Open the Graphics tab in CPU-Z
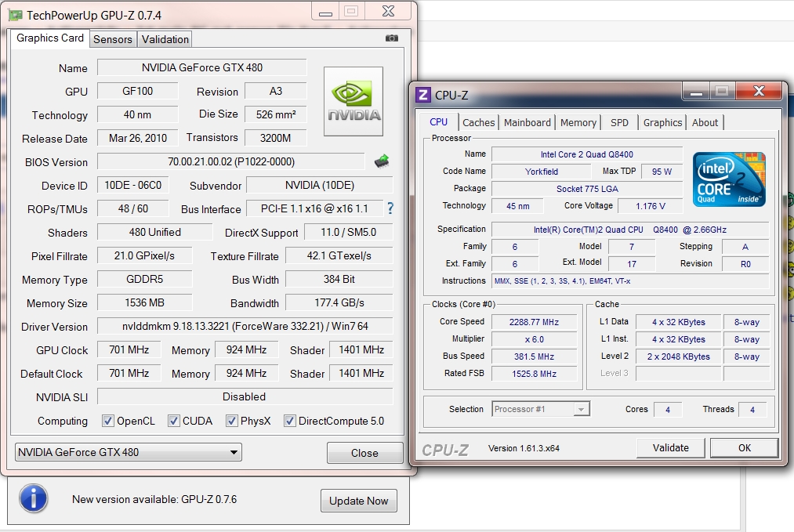The width and height of the screenshot is (794, 532). coord(662,122)
